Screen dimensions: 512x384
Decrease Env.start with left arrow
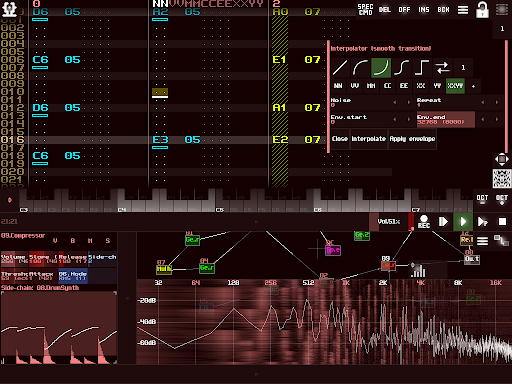[395, 119]
